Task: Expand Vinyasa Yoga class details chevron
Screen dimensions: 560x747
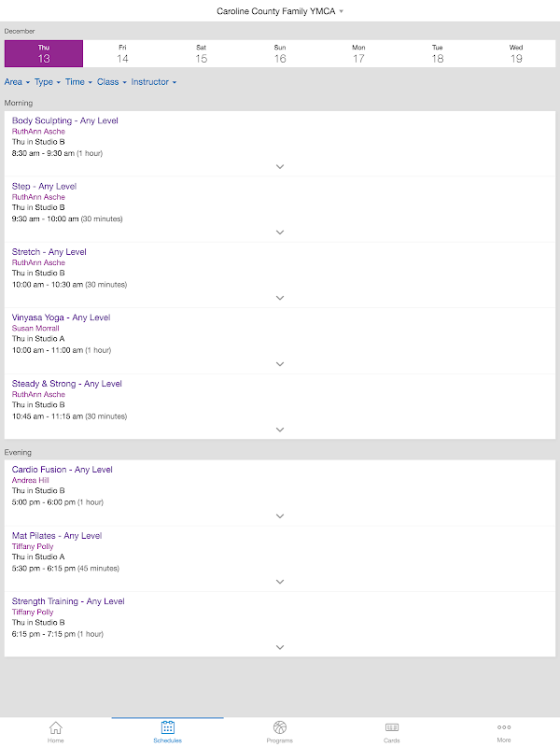Action: 280,364
